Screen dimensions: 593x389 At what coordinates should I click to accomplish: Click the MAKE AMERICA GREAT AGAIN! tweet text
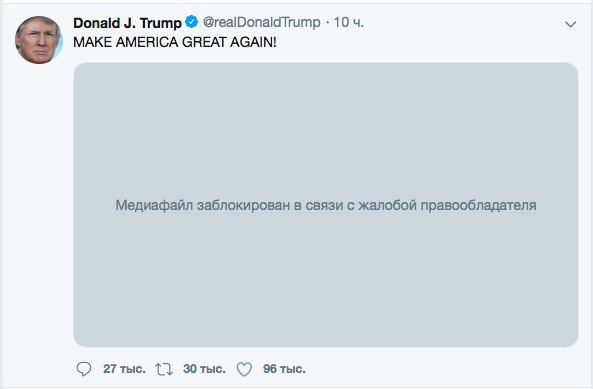[175, 42]
